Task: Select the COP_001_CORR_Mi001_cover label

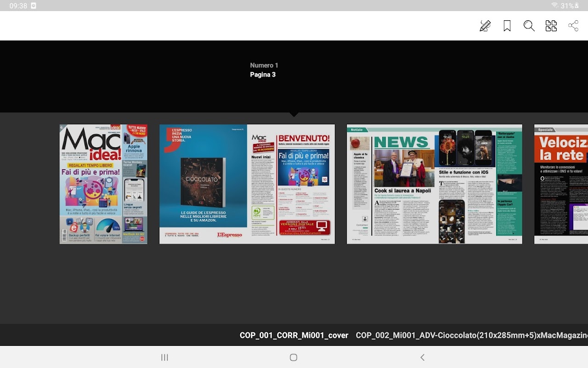Action: (294, 335)
